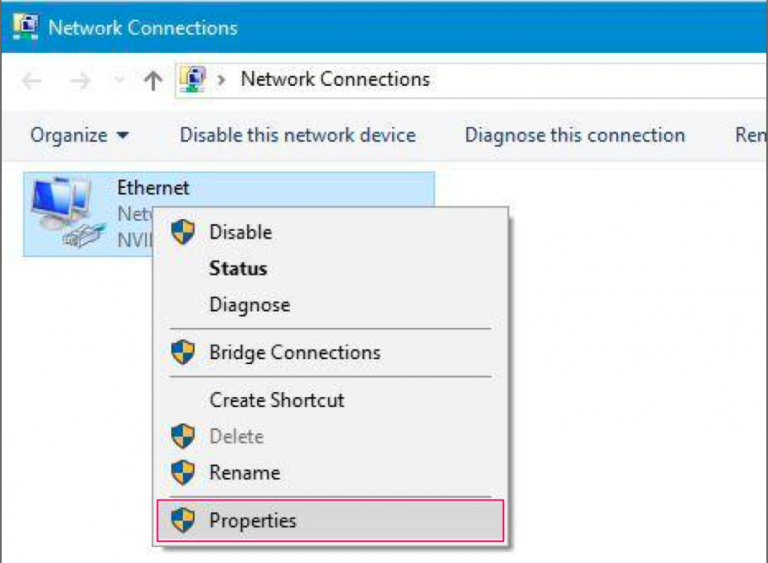Select the Ethernet connection name label
Screen dimensions: 768x563
coord(153,188)
